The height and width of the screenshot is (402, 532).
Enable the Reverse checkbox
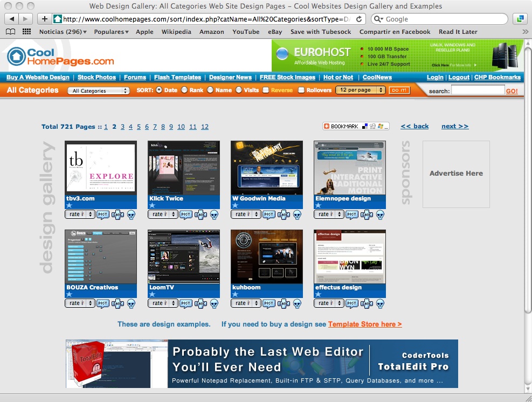click(x=266, y=90)
